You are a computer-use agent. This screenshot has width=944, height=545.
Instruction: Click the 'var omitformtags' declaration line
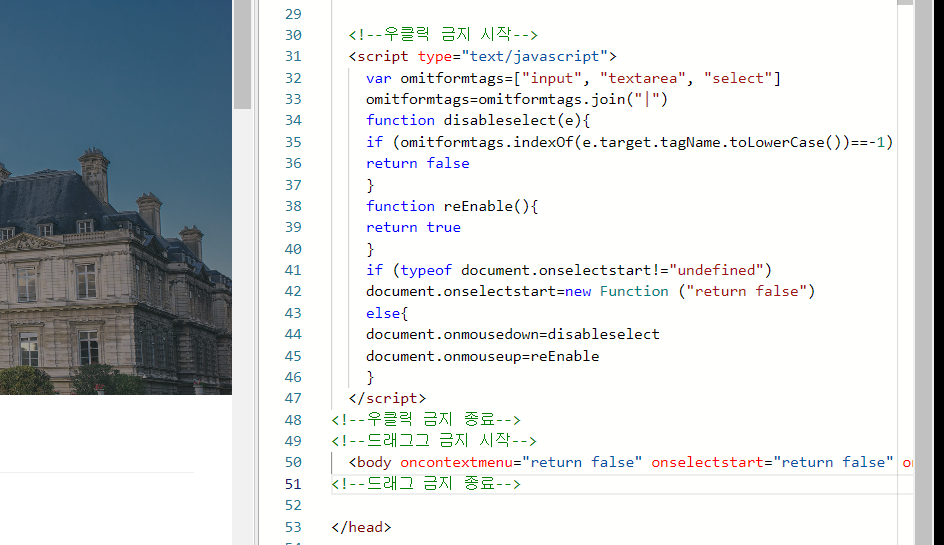pyautogui.click(x=573, y=78)
